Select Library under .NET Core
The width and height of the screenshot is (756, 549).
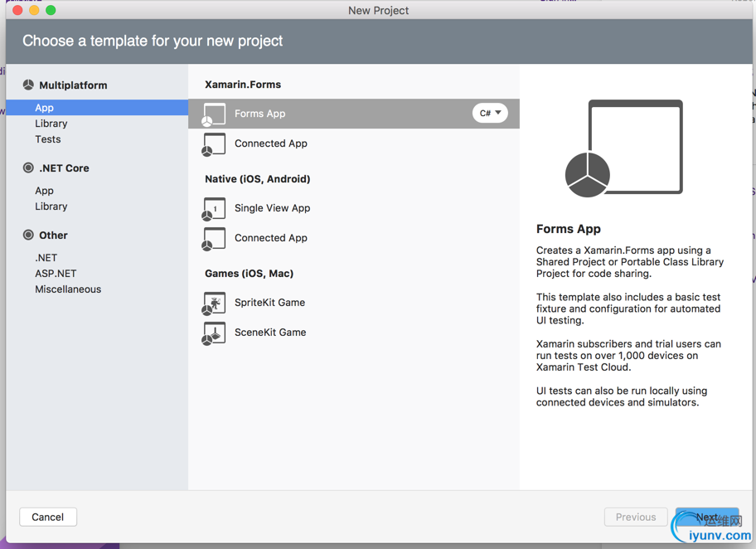point(51,206)
